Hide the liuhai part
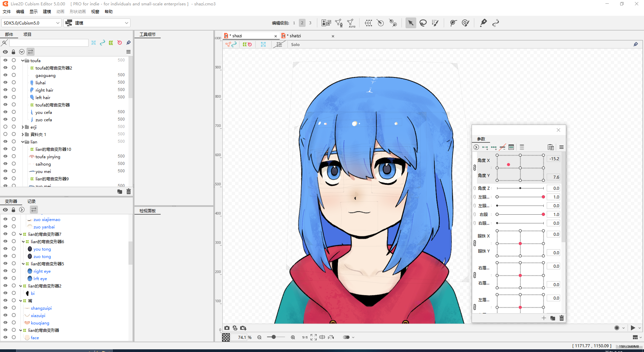This screenshot has height=352, width=644. [x=5, y=82]
